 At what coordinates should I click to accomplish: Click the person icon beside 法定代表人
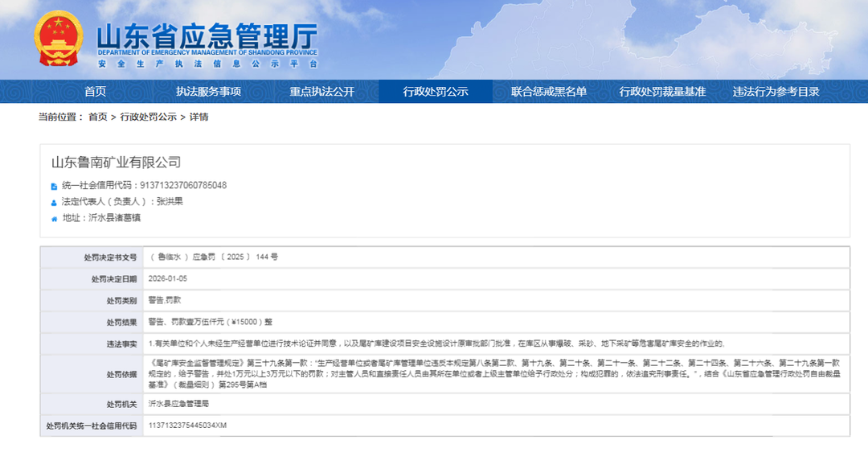(55, 202)
